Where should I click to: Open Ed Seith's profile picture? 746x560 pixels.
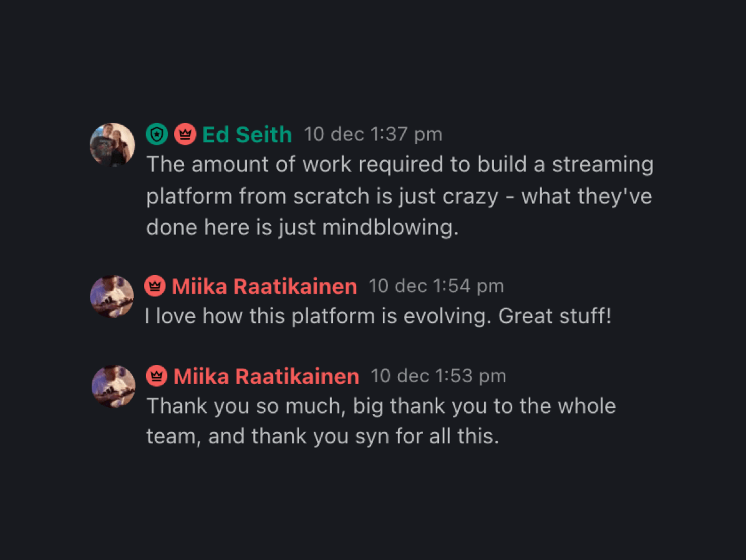coord(112,145)
